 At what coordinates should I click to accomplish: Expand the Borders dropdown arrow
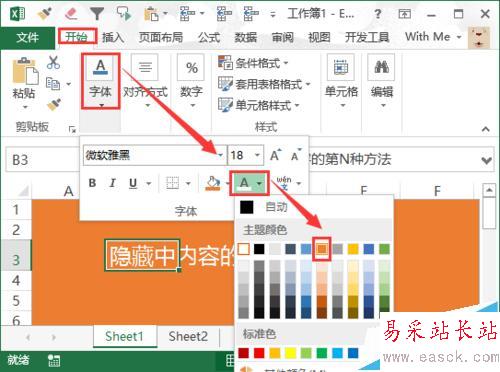[188, 183]
